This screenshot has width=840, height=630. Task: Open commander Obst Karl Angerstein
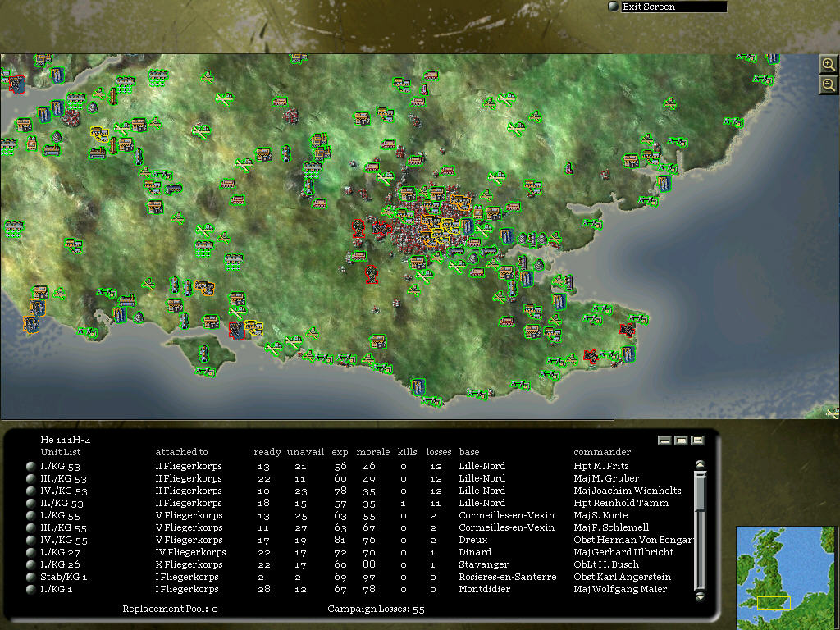622,577
